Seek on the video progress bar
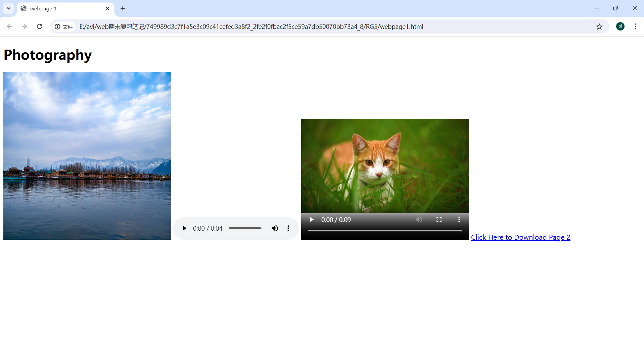 coord(385,231)
